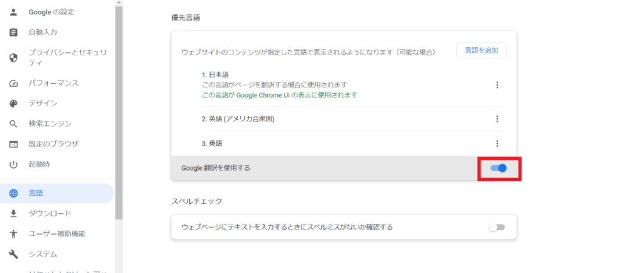Click the browser window icon for 既定のブラウザ

pyautogui.click(x=14, y=144)
